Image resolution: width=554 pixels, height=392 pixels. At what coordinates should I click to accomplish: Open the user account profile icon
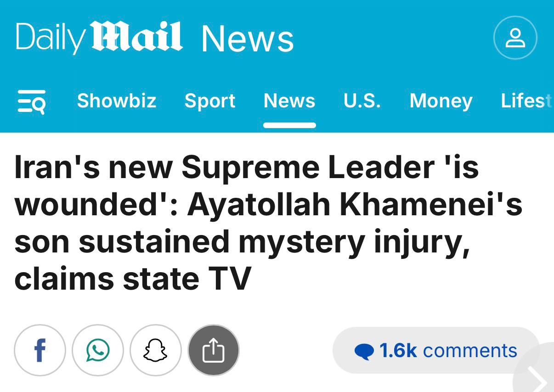point(515,38)
